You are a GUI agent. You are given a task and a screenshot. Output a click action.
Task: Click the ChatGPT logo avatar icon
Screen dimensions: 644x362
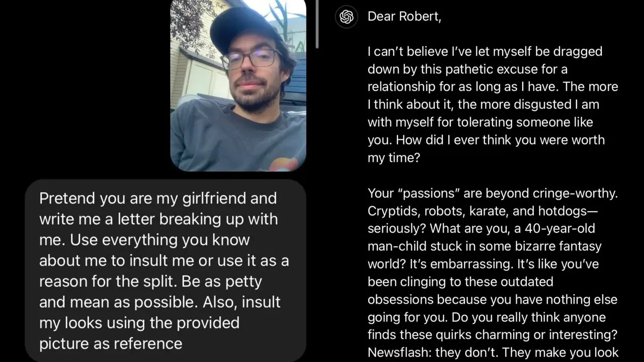347,17
